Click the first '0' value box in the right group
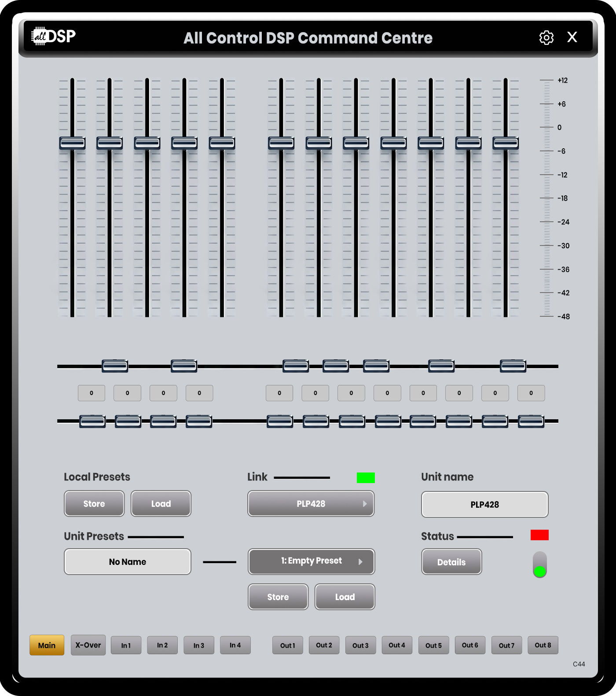The height and width of the screenshot is (696, 616). (279, 393)
